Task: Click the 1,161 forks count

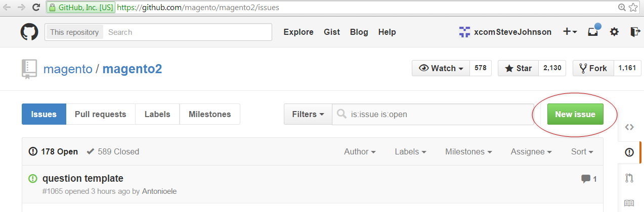Action: 627,68
